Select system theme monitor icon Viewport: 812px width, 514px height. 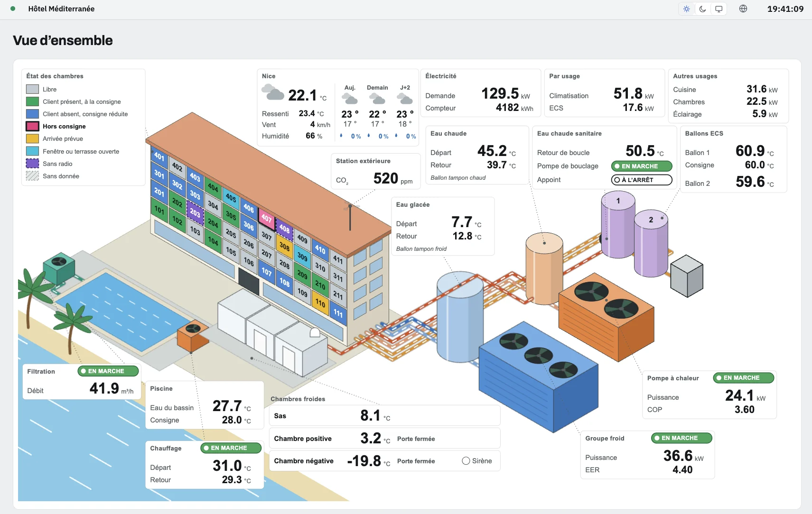click(719, 9)
